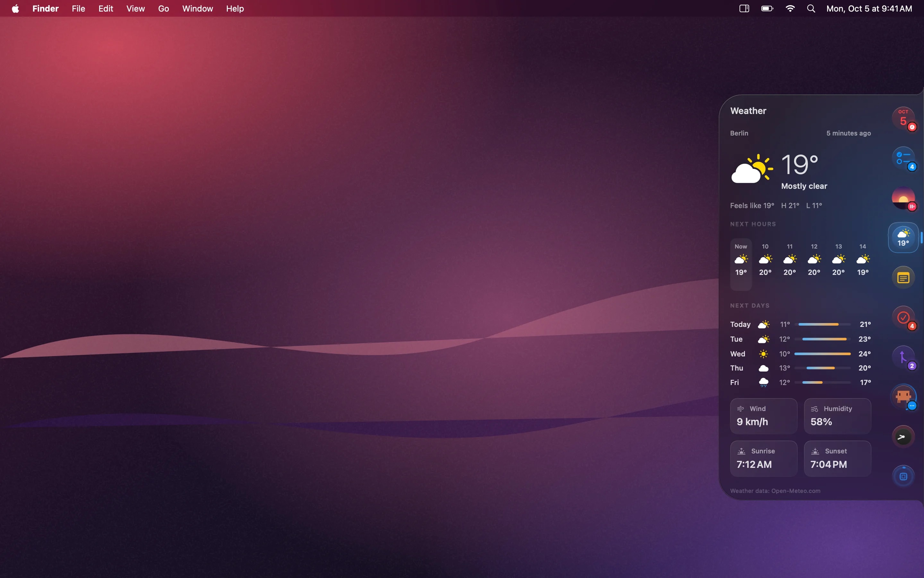Open the sunset music player widget
This screenshot has height=578, width=924.
[903, 198]
